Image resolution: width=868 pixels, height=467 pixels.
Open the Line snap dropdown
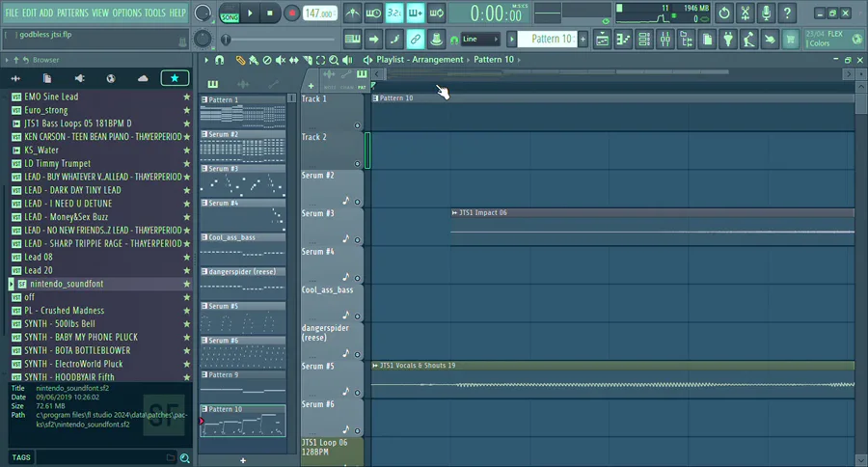coord(480,40)
